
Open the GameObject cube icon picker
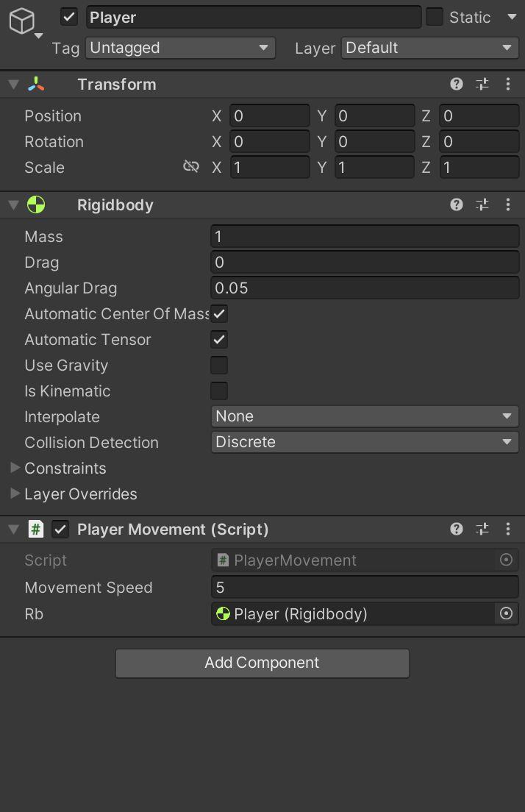point(22,22)
